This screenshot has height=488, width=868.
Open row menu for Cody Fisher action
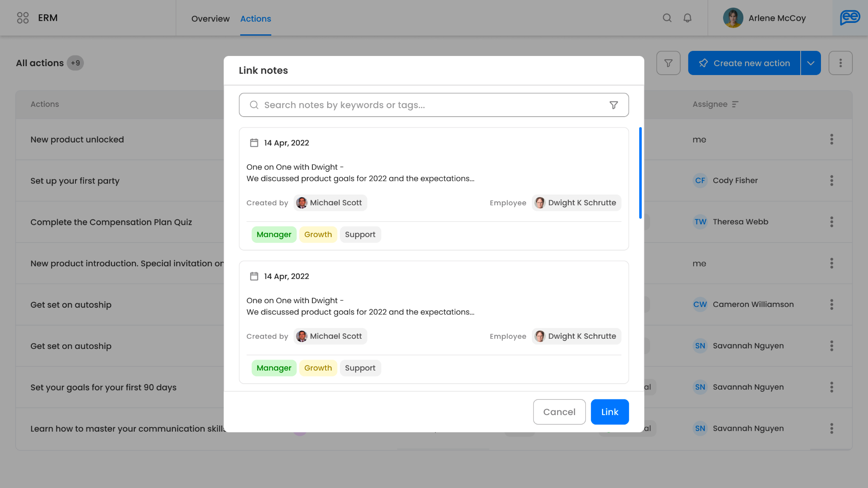coord(832,181)
